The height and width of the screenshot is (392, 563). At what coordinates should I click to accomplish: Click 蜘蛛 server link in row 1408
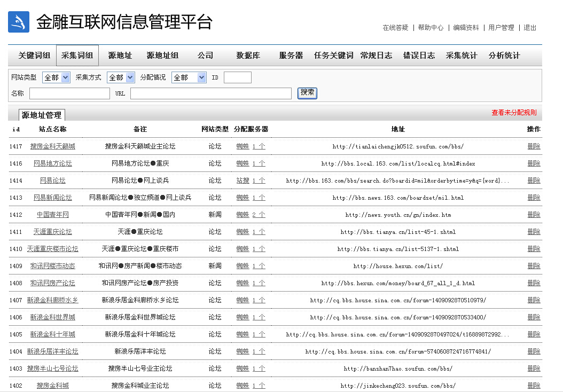click(x=243, y=283)
